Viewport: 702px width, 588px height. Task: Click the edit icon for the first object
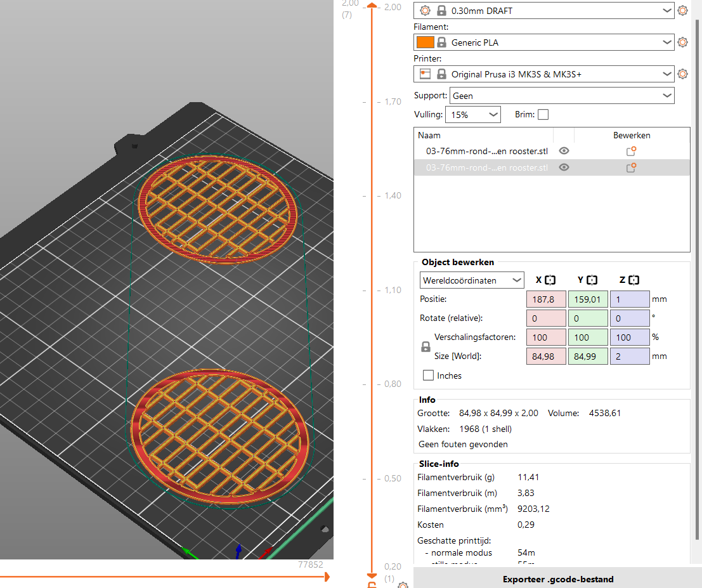[631, 151]
